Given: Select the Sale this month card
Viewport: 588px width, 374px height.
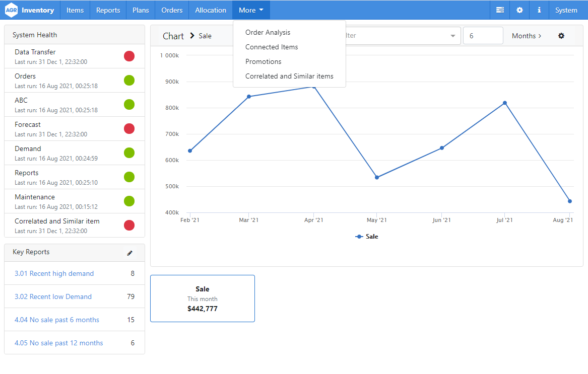Looking at the screenshot, I should tap(203, 298).
